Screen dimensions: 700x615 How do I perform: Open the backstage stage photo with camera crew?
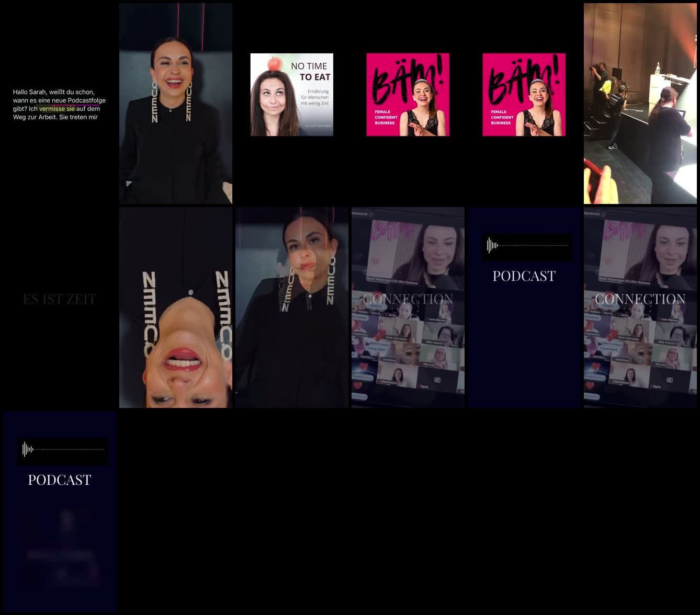coord(640,104)
